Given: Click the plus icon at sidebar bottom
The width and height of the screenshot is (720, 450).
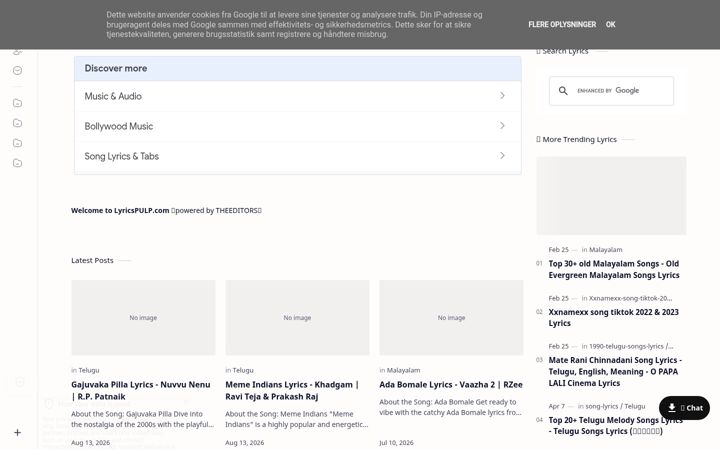Looking at the screenshot, I should click(x=17, y=433).
